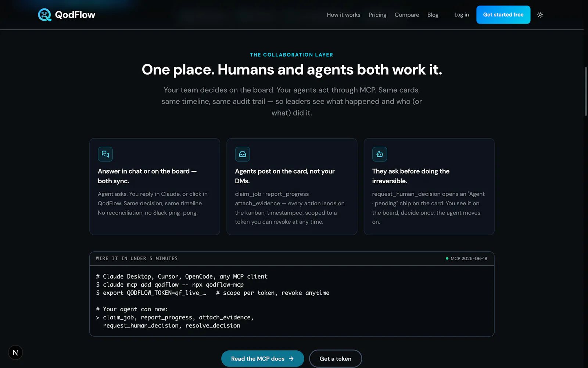
Task: Go to the Pricing menu item
Action: [377, 15]
